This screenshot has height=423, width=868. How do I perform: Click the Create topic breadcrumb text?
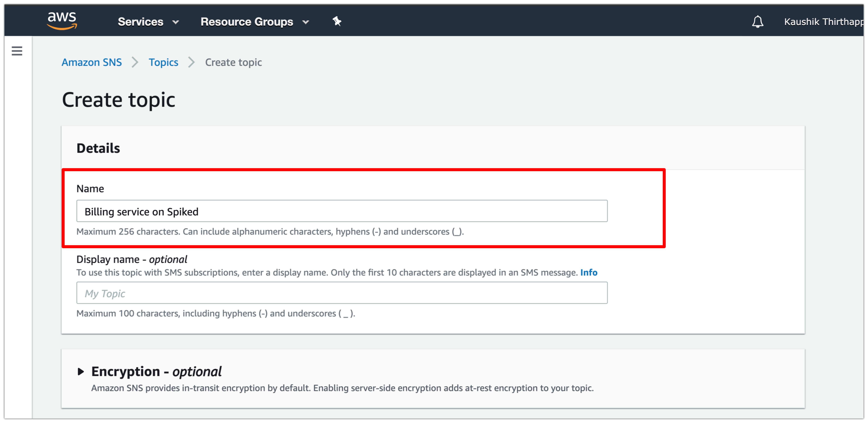pyautogui.click(x=234, y=62)
